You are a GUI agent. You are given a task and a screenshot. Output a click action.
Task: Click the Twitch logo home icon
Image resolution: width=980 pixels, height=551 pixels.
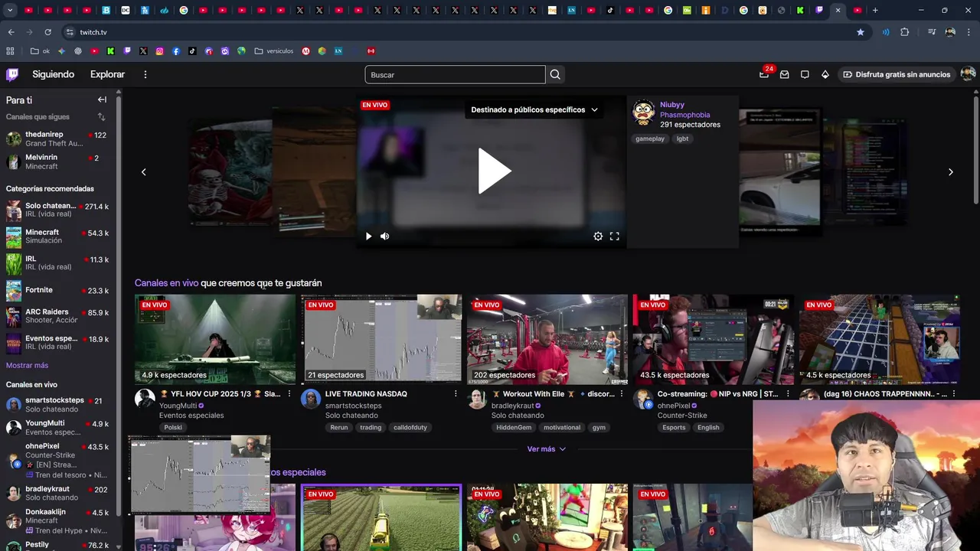[12, 74]
